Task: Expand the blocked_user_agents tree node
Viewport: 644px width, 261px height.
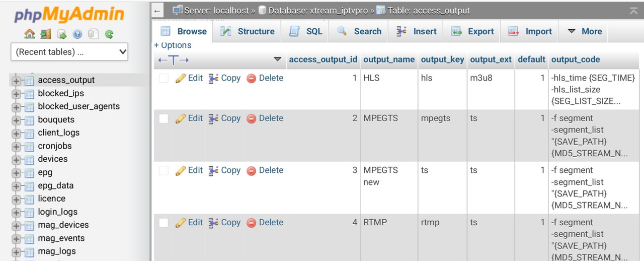Action: click(16, 107)
